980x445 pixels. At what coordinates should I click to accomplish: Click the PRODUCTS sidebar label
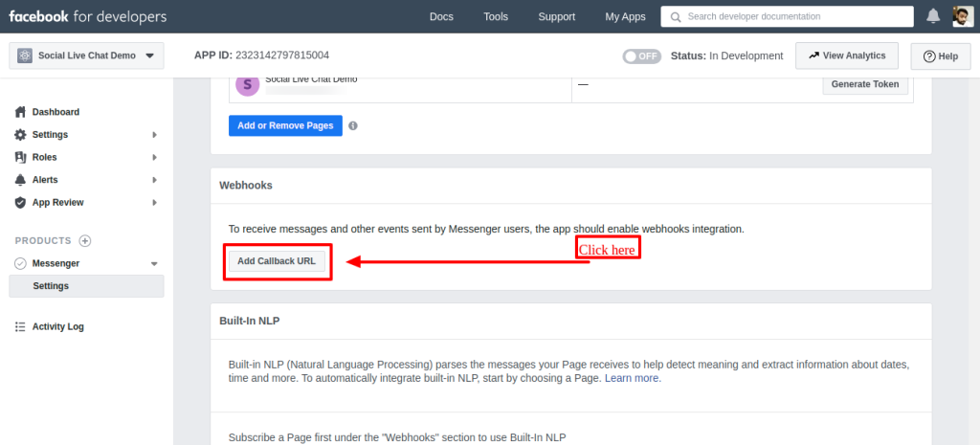coord(43,240)
